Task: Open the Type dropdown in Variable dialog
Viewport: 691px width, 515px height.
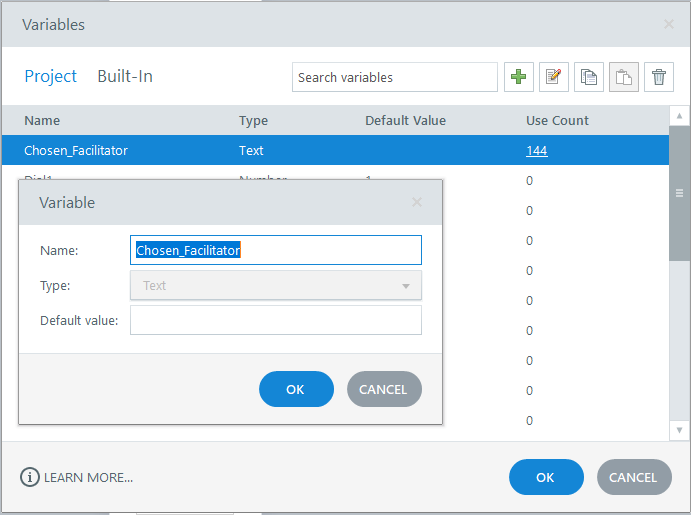Action: point(276,285)
